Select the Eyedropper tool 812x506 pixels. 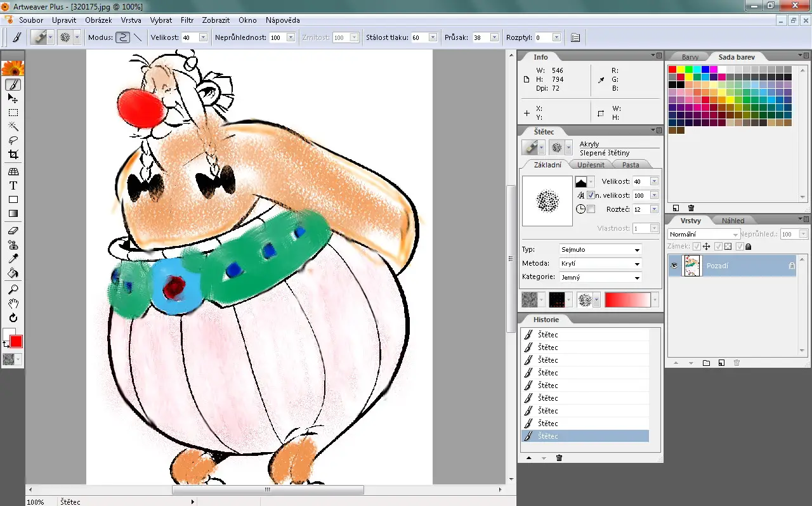(x=13, y=259)
